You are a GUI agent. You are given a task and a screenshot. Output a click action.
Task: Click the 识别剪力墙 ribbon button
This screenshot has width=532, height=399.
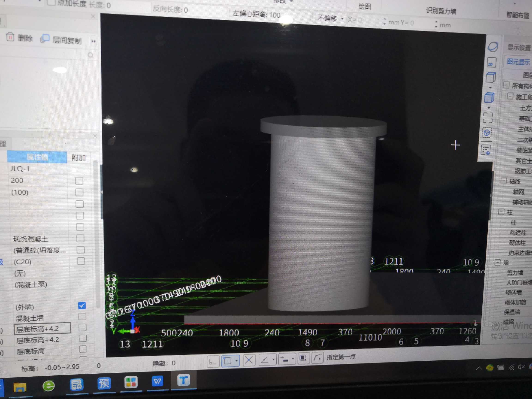point(441,11)
